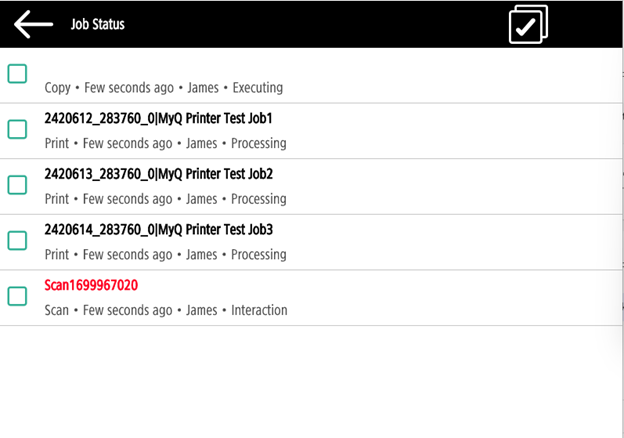Tap the Executing status of Copy job

(256, 88)
